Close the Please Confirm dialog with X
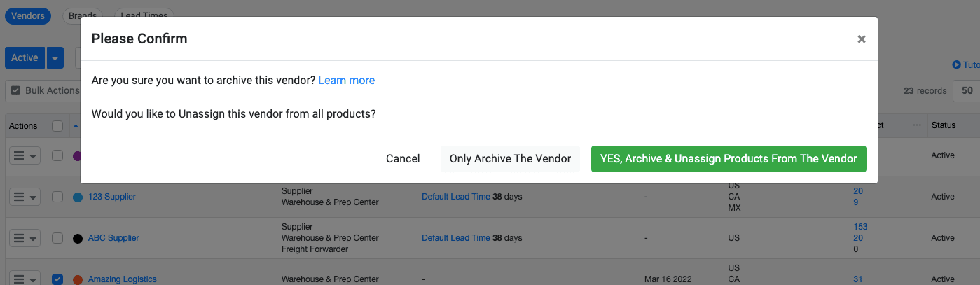 [x=862, y=39]
